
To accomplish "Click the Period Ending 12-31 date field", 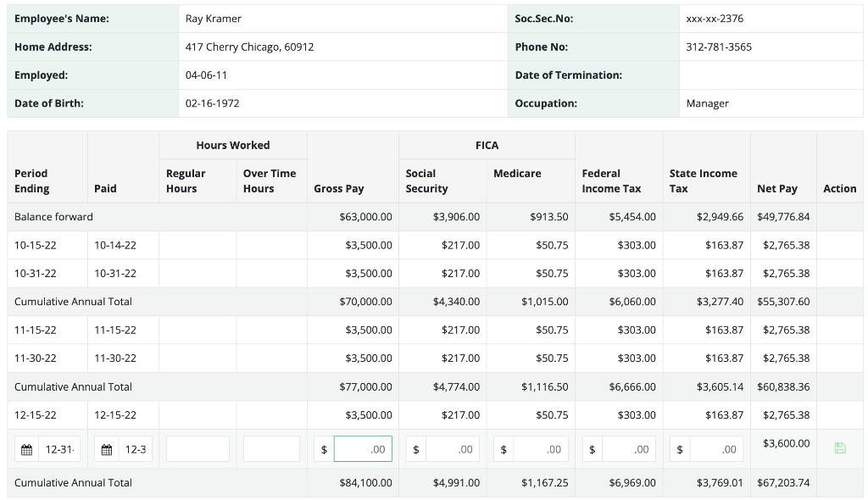I will pos(59,450).
